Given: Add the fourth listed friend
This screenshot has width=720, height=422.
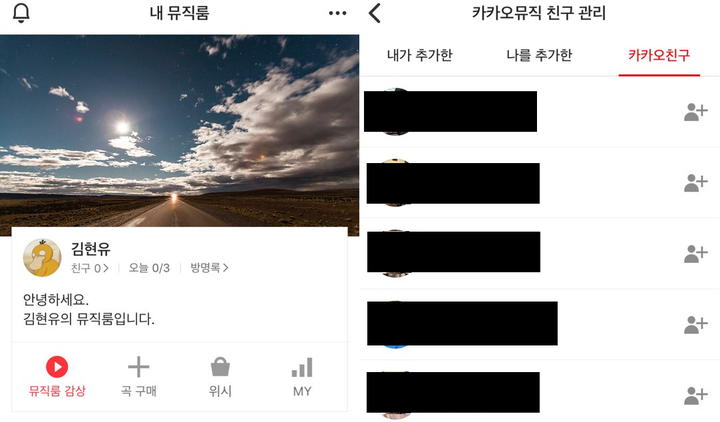Looking at the screenshot, I should (696, 325).
